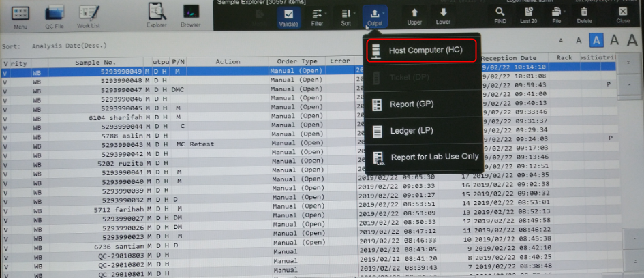Select the highlighted medium font size A

[596, 40]
